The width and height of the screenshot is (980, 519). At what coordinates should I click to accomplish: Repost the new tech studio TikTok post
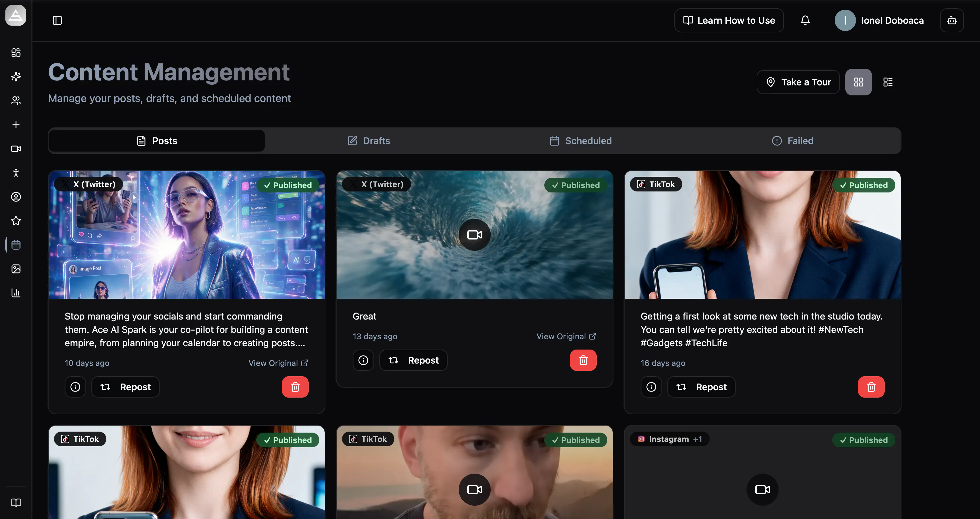[701, 387]
